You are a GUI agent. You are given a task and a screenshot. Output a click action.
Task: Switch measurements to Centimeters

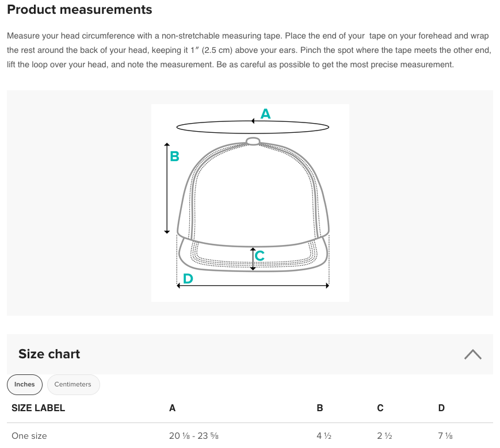tap(73, 385)
